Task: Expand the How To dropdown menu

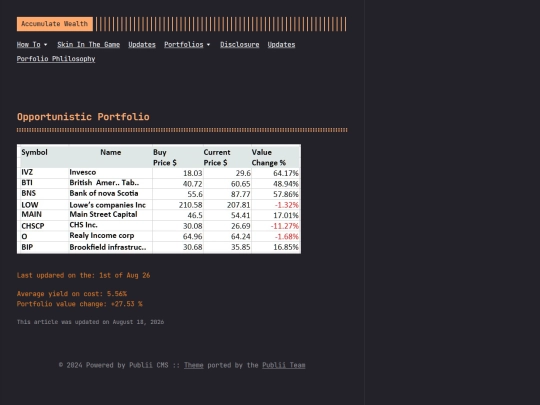Action: [32, 45]
